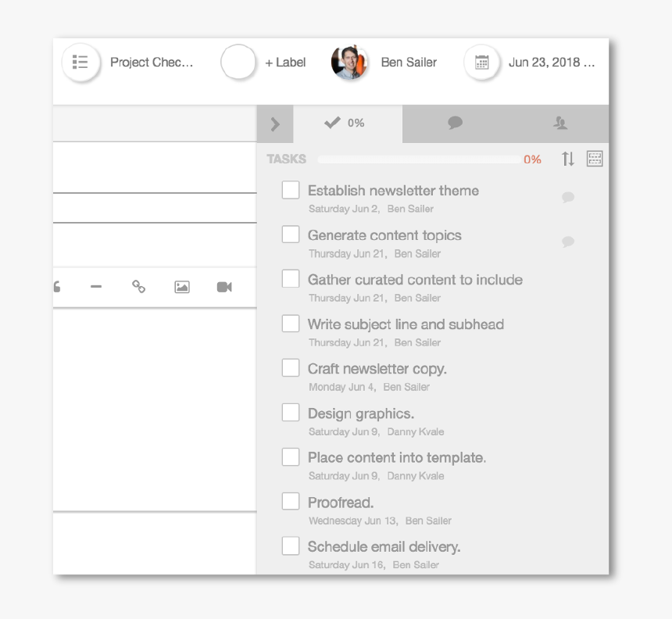The width and height of the screenshot is (672, 619).
Task: Open the task template grid icon
Action: pyautogui.click(x=595, y=159)
